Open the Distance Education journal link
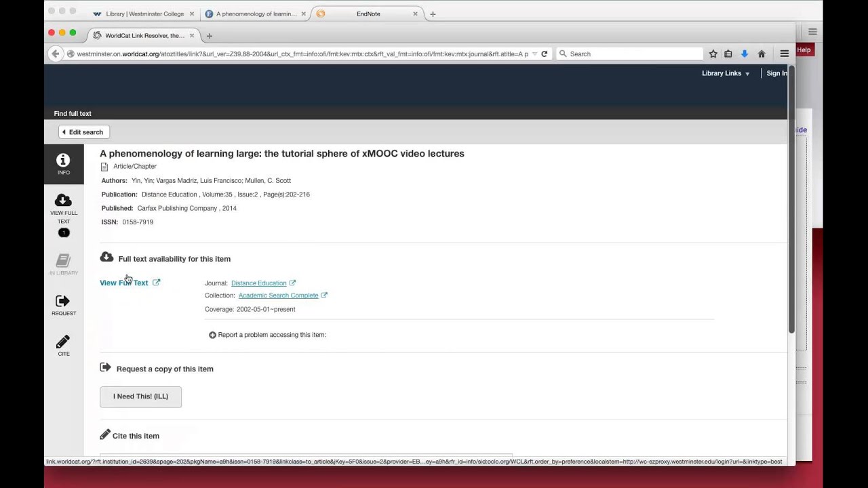 click(x=258, y=283)
